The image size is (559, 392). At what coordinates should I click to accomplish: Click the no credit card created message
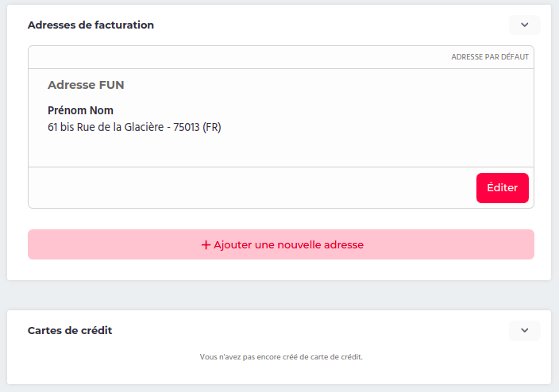click(281, 357)
